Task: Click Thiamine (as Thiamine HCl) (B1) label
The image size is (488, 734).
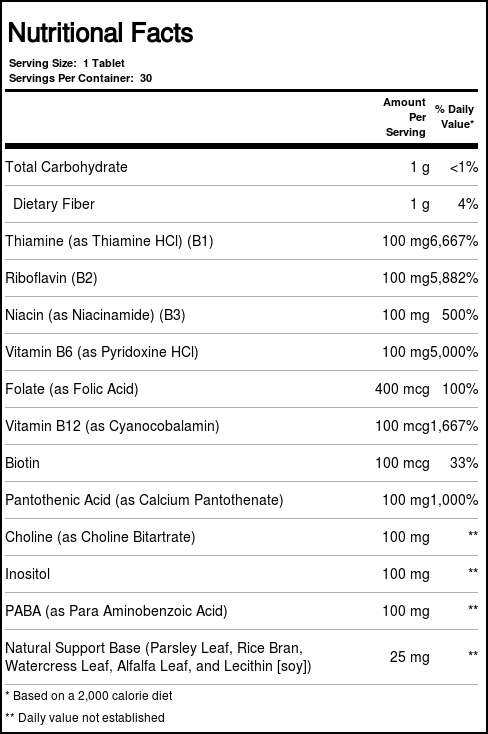Action: [x=109, y=241]
